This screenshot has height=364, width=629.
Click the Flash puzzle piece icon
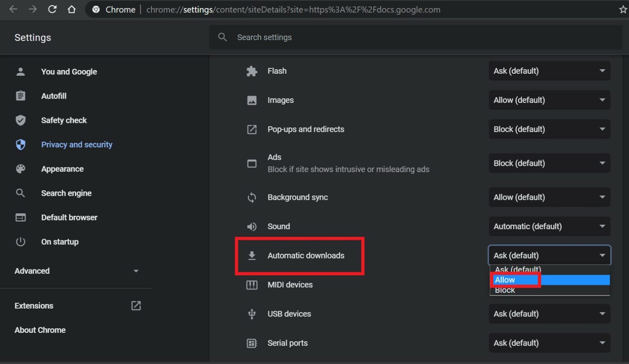[x=252, y=71]
